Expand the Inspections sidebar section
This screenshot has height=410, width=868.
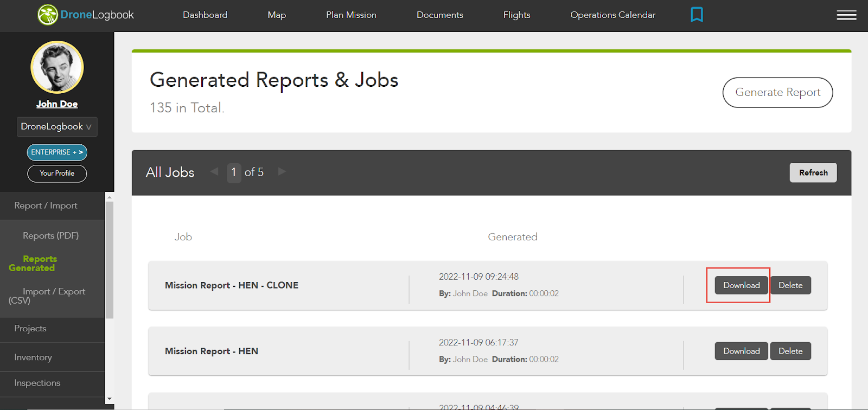tap(52, 383)
